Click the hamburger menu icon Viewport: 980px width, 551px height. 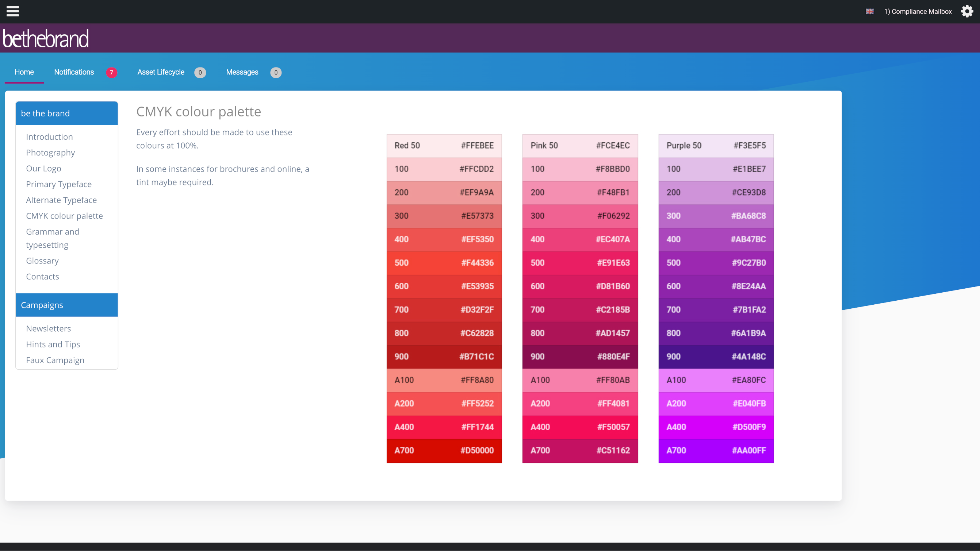[x=13, y=11]
